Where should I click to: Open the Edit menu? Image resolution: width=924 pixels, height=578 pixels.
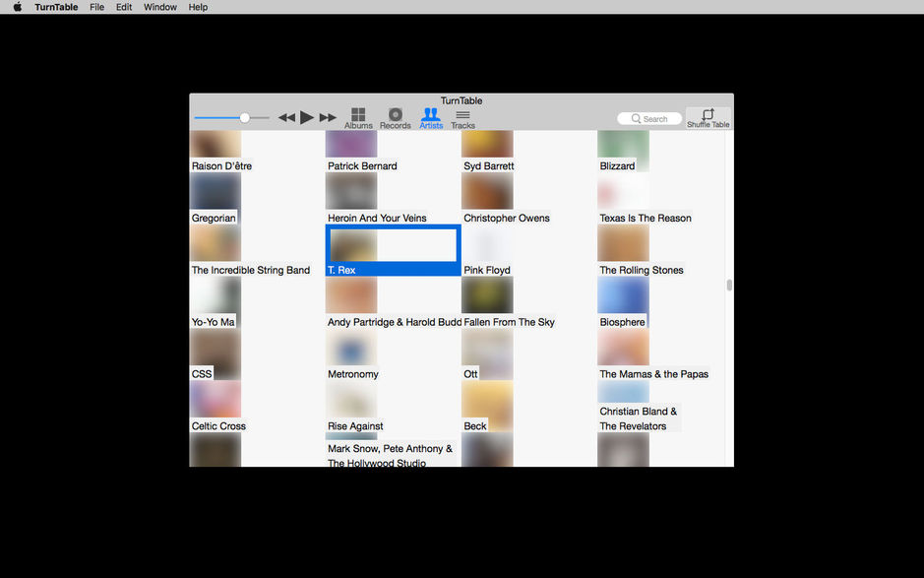[x=123, y=7]
